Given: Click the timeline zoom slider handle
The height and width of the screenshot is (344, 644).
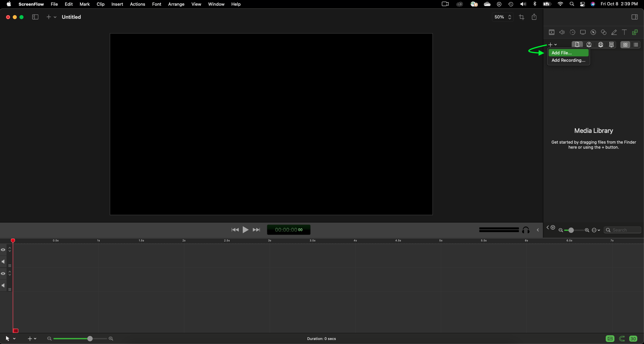Looking at the screenshot, I should click(90, 339).
